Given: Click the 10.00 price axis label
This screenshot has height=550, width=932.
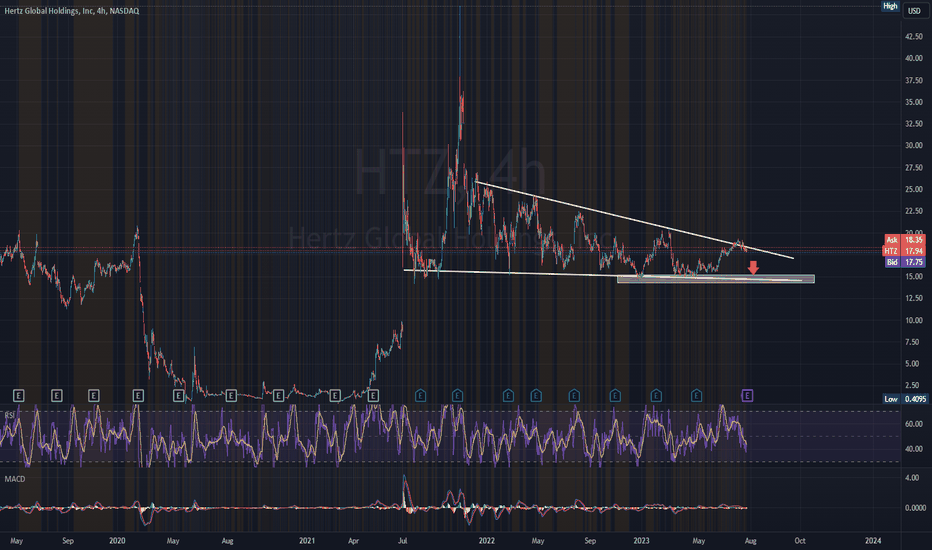Looking at the screenshot, I should [914, 320].
